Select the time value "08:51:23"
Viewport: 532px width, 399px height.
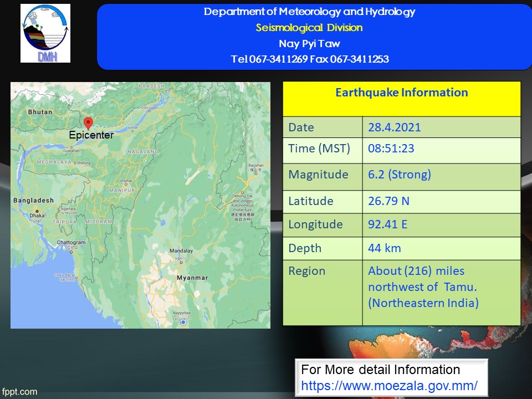click(391, 149)
